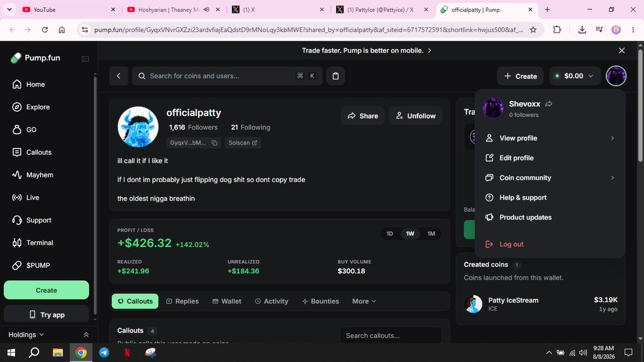The image size is (644, 362).
Task: Open the $0.00 balance dropdown
Action: coord(574,76)
